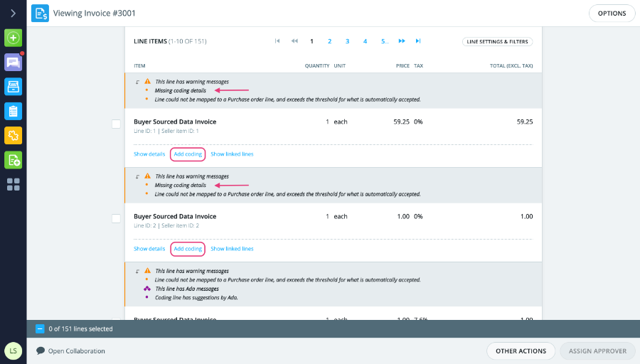Go to page 2 of line items
Image resolution: width=640 pixels, height=364 pixels.
[x=329, y=41]
